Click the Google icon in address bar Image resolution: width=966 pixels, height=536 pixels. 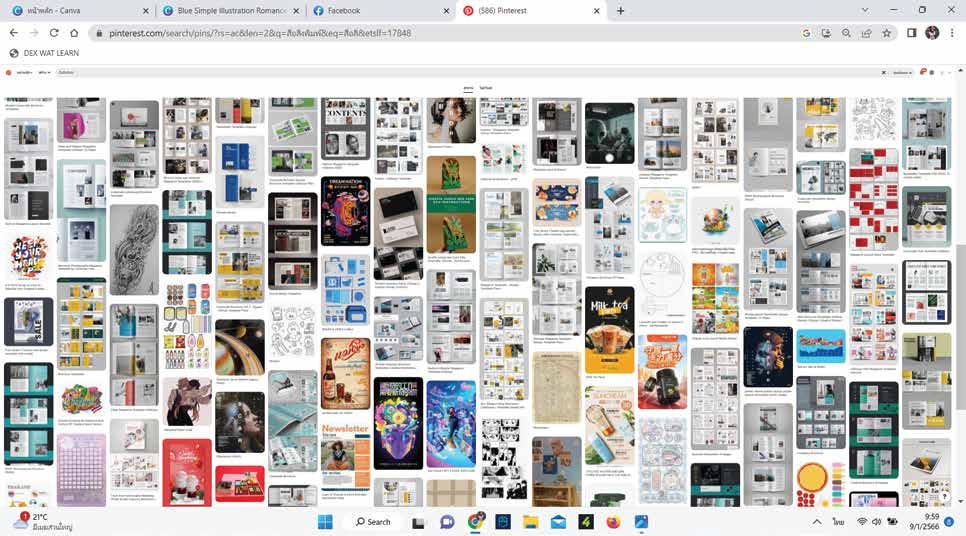(x=806, y=33)
